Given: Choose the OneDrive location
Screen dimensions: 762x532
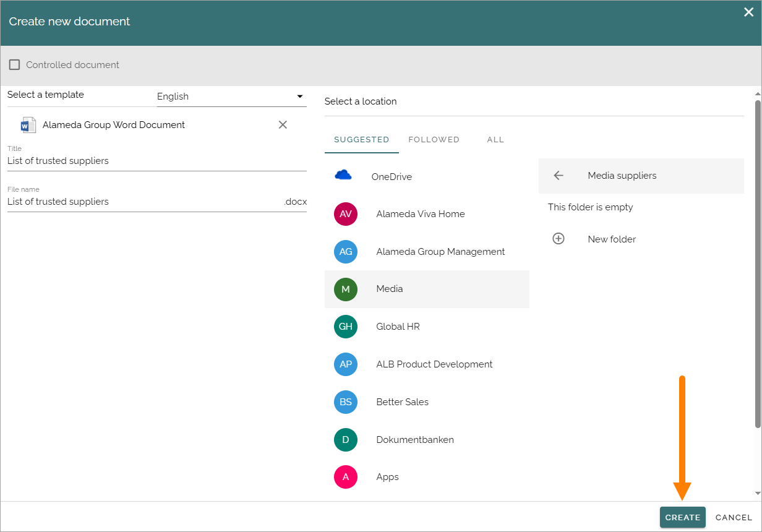Looking at the screenshot, I should pos(427,176).
